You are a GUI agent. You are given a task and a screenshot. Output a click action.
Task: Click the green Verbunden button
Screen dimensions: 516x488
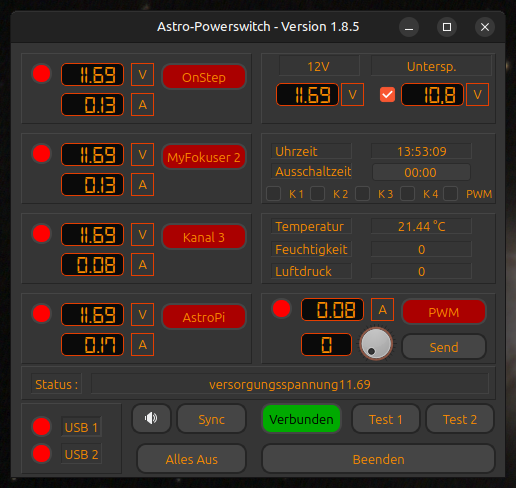[x=301, y=419]
